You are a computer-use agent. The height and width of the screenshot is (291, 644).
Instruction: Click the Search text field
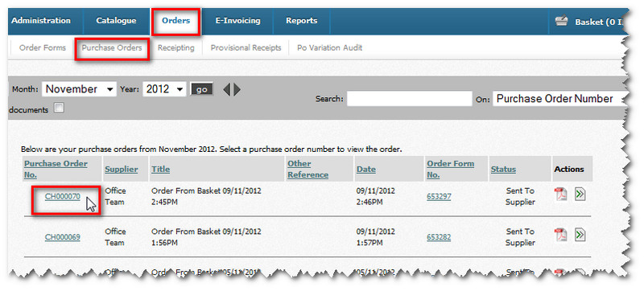coord(410,99)
